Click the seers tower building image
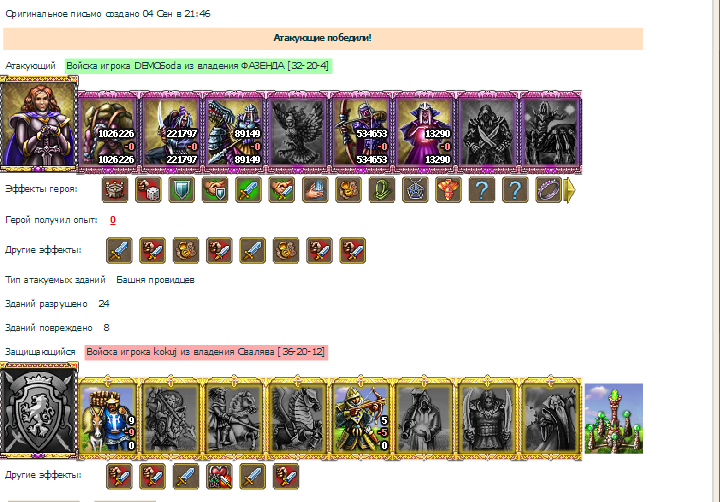This screenshot has height=502, width=720. point(613,418)
